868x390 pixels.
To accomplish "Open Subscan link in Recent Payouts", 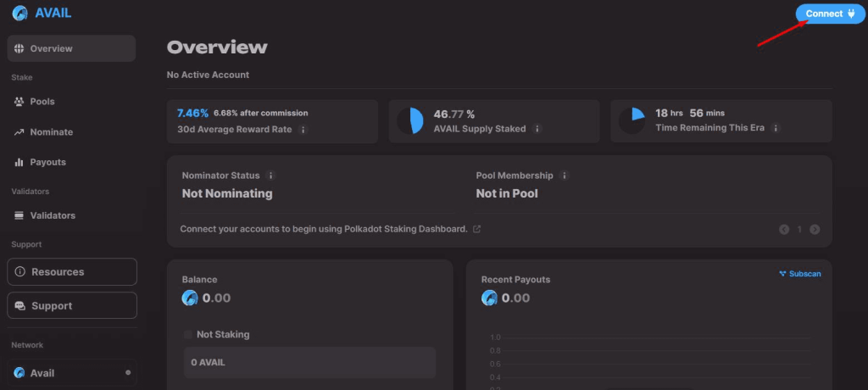I will pyautogui.click(x=800, y=274).
